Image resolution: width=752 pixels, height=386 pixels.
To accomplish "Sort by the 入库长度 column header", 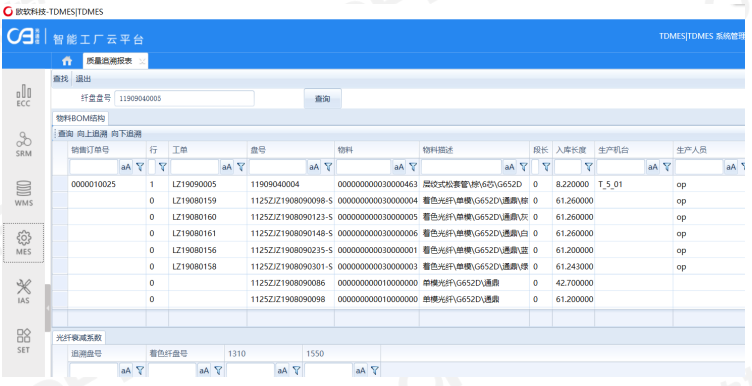I will pyautogui.click(x=573, y=150).
